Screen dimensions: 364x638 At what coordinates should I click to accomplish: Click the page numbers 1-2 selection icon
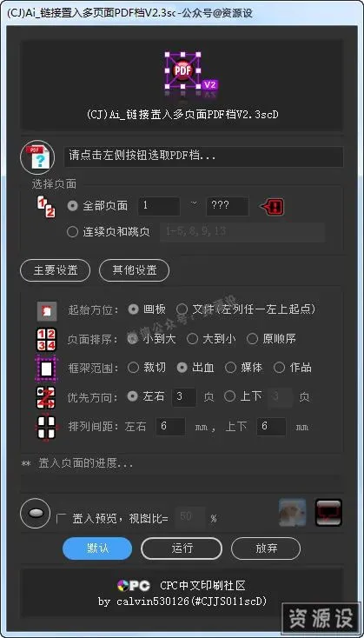[46, 206]
